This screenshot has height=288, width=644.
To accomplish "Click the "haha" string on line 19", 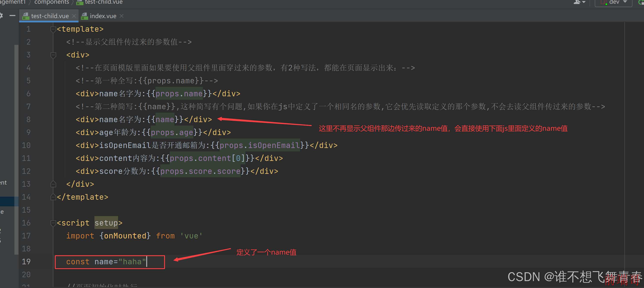I will 132,262.
